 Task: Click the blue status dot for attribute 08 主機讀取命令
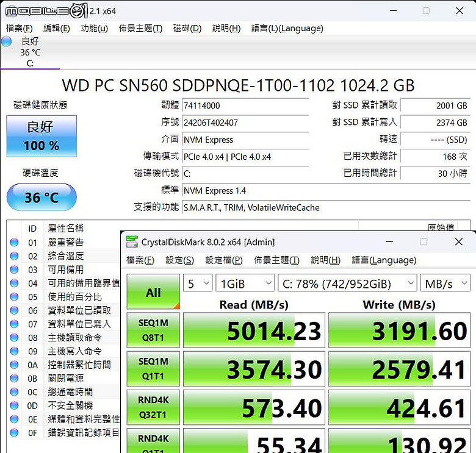[x=14, y=338]
